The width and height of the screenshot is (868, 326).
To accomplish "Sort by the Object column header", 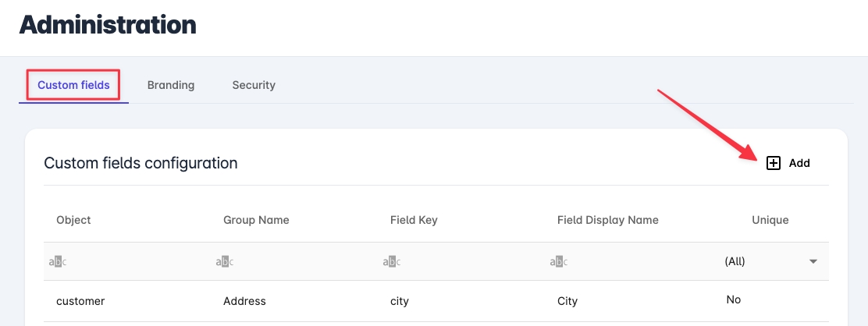I will click(73, 220).
